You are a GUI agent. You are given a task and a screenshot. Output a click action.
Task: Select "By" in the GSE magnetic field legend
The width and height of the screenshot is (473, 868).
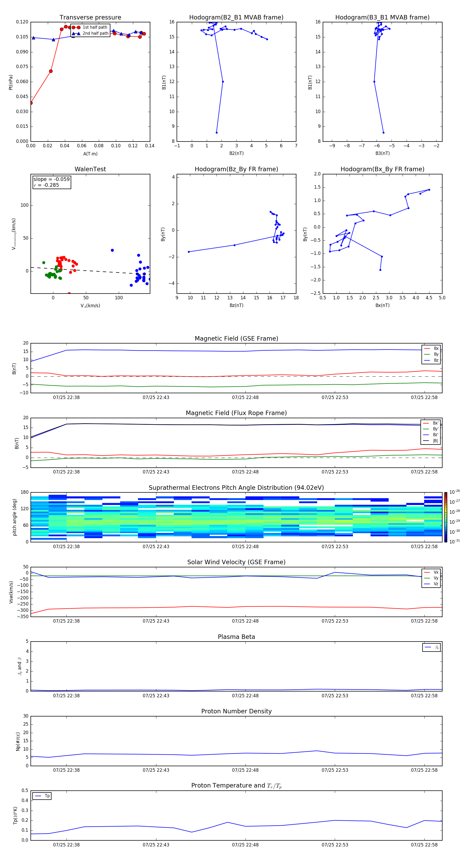point(431,354)
